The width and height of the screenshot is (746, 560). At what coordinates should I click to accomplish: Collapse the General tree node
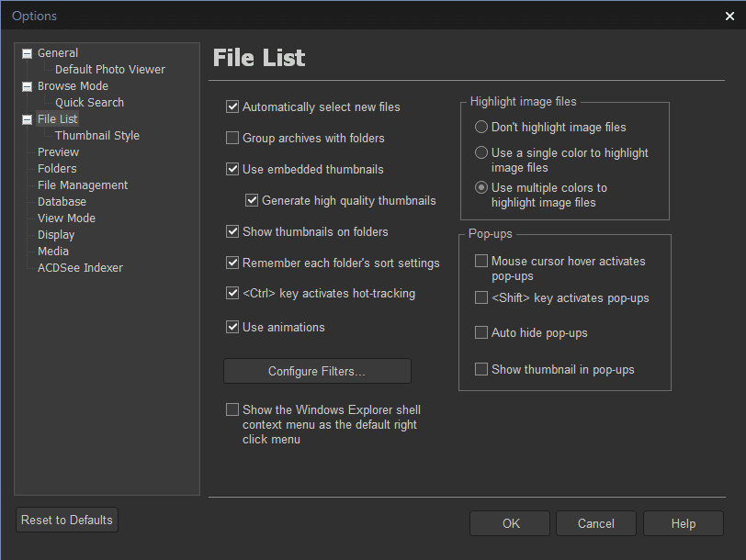click(x=27, y=53)
